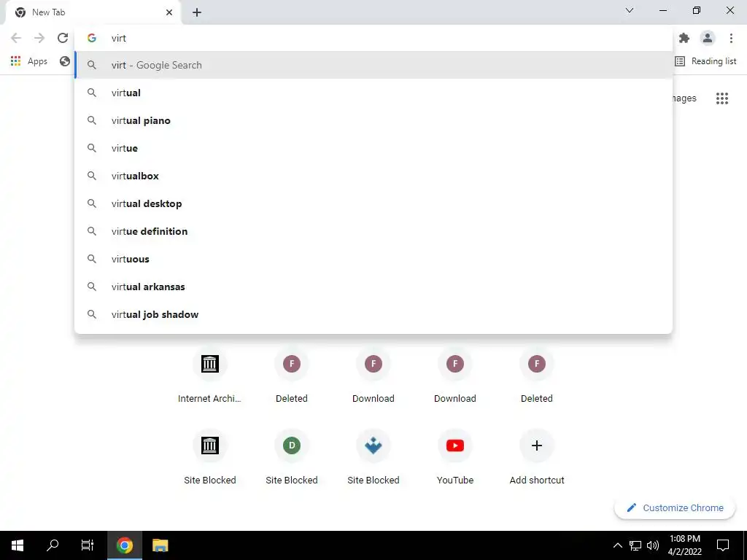Screen dimensions: 747x560
Task: Open File Explorer from taskbar
Action: tap(160, 545)
